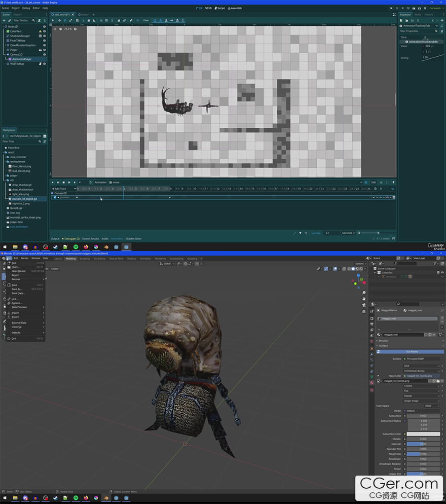
Task: Select the Godot Move Mode tool
Action: click(x=59, y=20)
